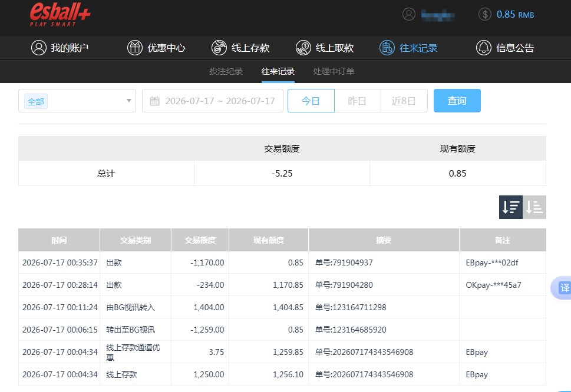Open the 2026-07-17 date range field
Screen dimensions: 571x392
tap(213, 101)
